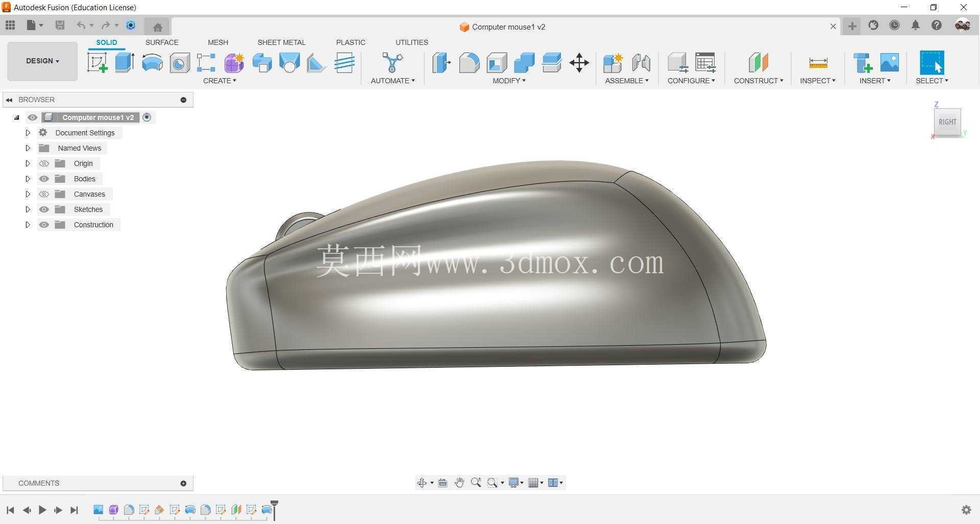980x524 pixels.
Task: Open the MODIFY dropdown menu
Action: click(x=509, y=81)
